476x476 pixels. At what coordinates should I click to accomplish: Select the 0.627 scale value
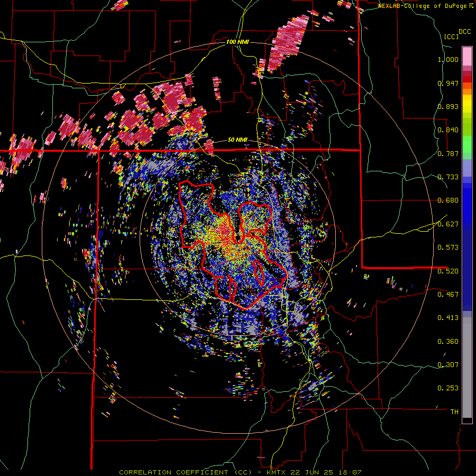(448, 224)
